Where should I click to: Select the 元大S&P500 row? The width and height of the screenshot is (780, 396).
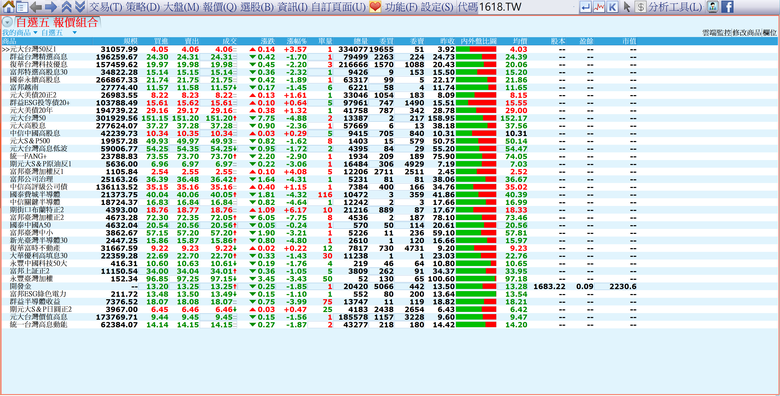click(390, 141)
